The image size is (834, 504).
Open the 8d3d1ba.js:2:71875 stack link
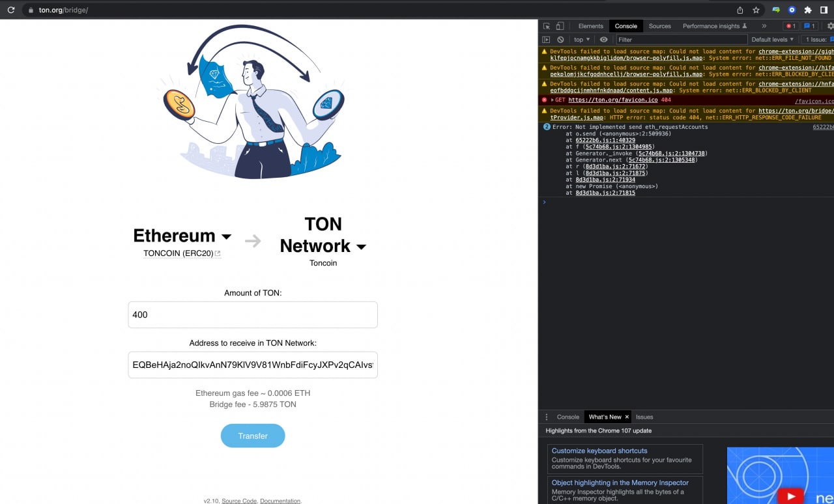coord(615,173)
